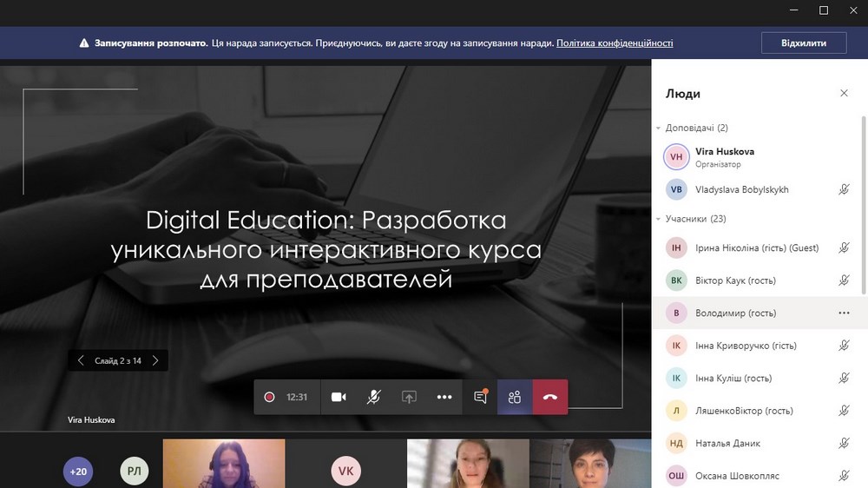Viewport: 868px width, 488px height.
Task: Open the Політика конфіденційності link
Action: click(615, 43)
